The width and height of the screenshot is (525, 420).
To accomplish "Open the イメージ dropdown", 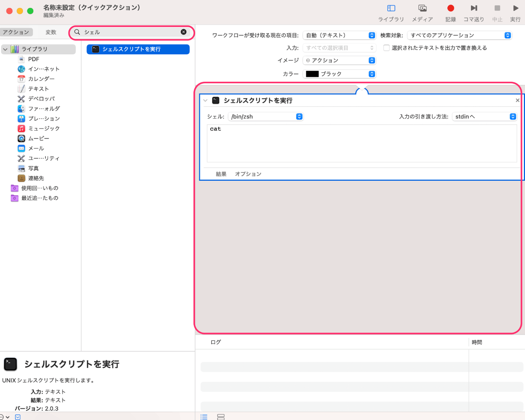I will [x=339, y=60].
